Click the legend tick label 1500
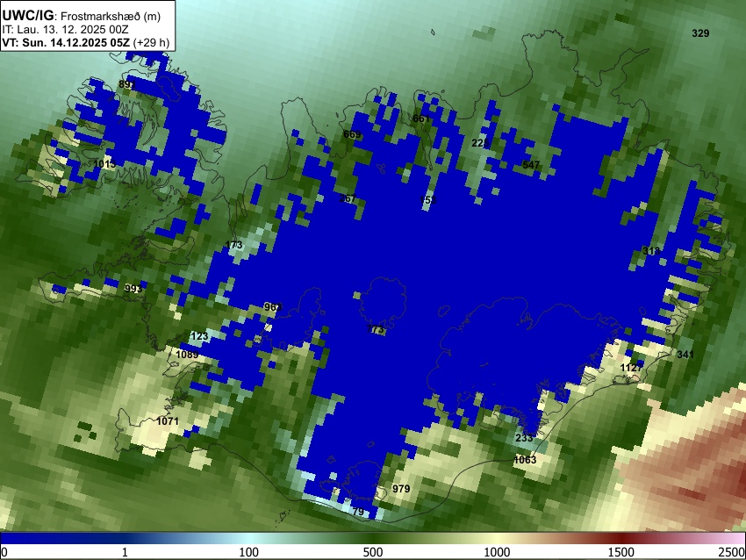Image resolution: width=746 pixels, height=560 pixels. 621,552
